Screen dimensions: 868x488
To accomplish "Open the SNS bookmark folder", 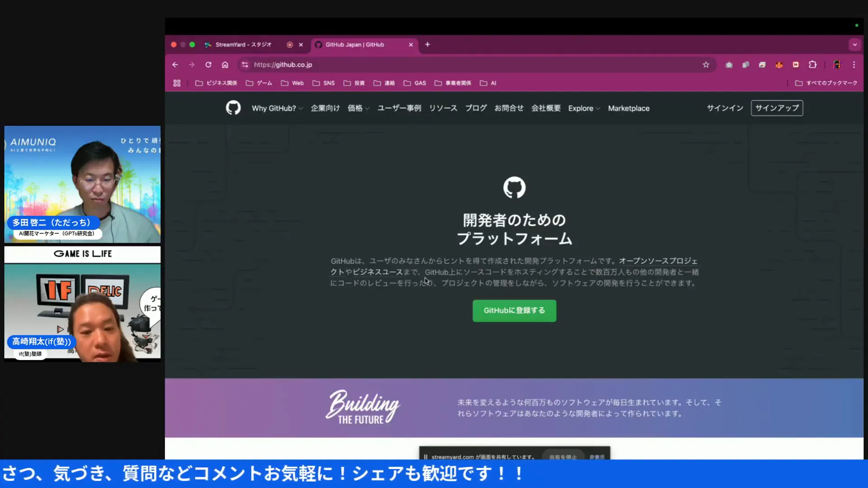I will click(323, 83).
